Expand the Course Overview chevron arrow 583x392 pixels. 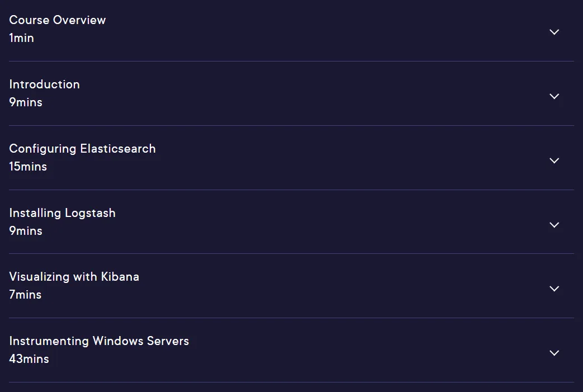(x=554, y=32)
